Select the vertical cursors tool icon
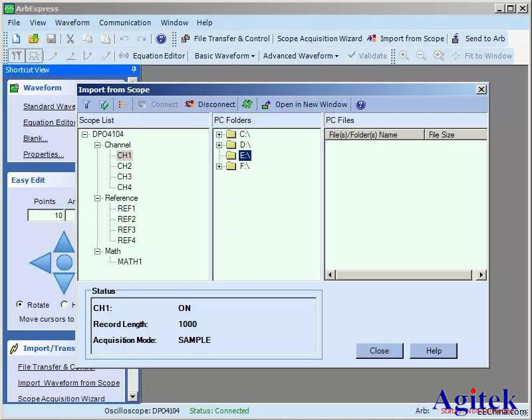 pyautogui.click(x=17, y=56)
